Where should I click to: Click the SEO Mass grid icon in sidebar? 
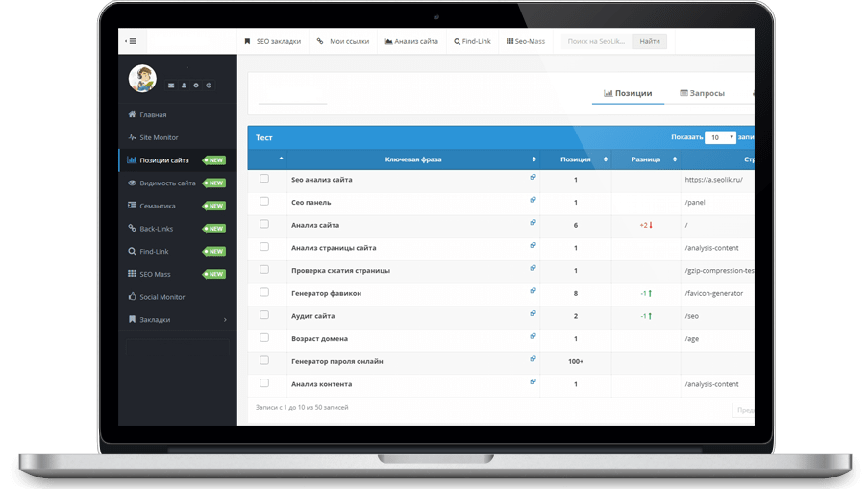[132, 273]
